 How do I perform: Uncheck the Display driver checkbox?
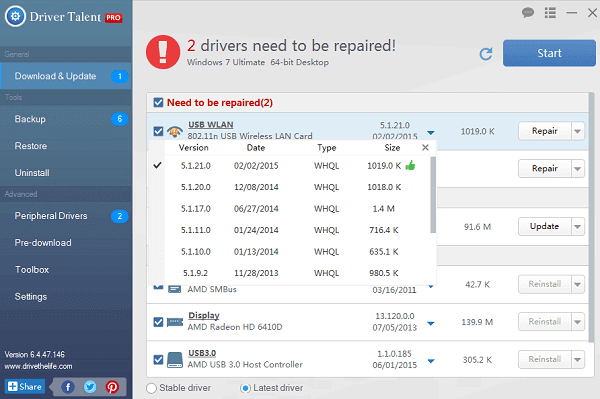pyautogui.click(x=158, y=322)
